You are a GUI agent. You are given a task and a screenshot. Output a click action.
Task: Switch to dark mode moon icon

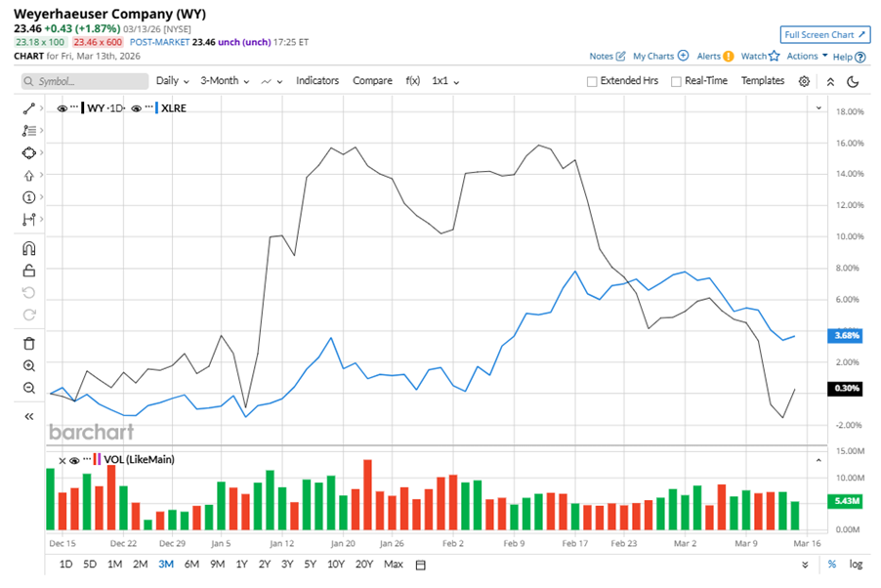pos(853,81)
